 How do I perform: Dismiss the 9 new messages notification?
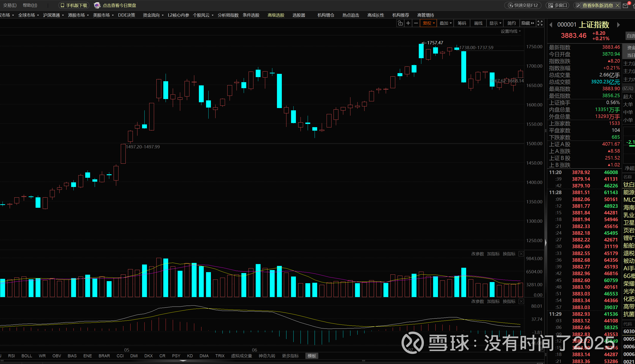pos(617,6)
